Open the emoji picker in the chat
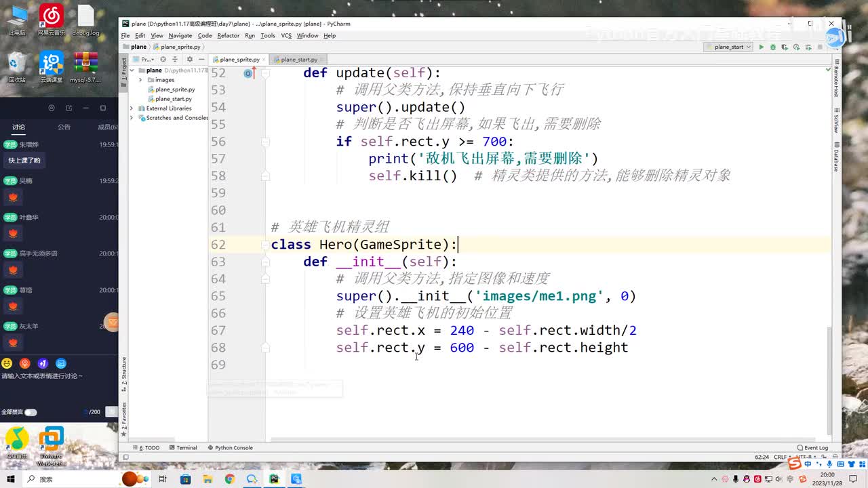Viewport: 868px width, 488px height. [7, 364]
